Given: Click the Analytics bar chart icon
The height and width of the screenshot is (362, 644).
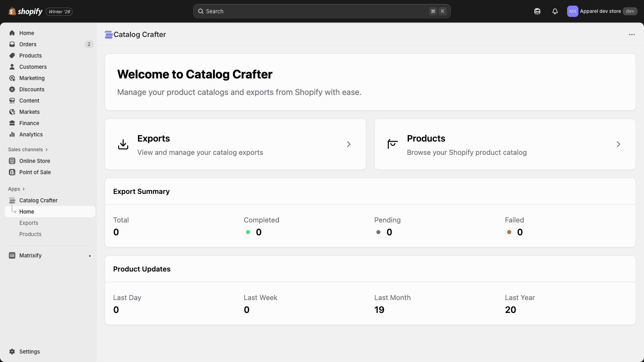Looking at the screenshot, I should coord(12,134).
